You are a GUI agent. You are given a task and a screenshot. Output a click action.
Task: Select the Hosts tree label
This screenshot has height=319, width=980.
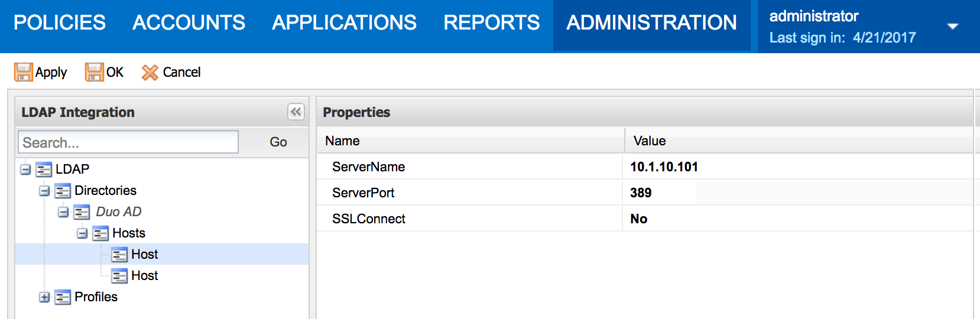pos(129,233)
